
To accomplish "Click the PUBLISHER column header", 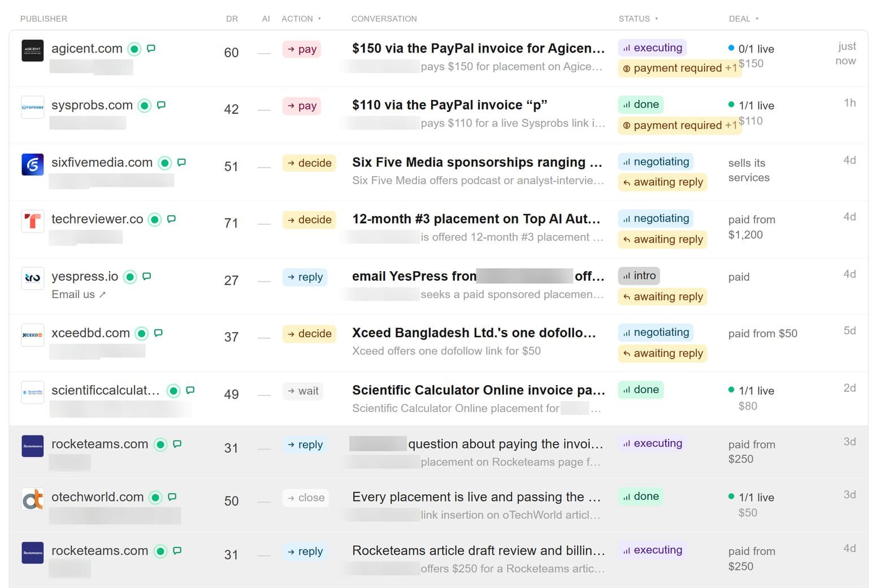I will (x=44, y=19).
